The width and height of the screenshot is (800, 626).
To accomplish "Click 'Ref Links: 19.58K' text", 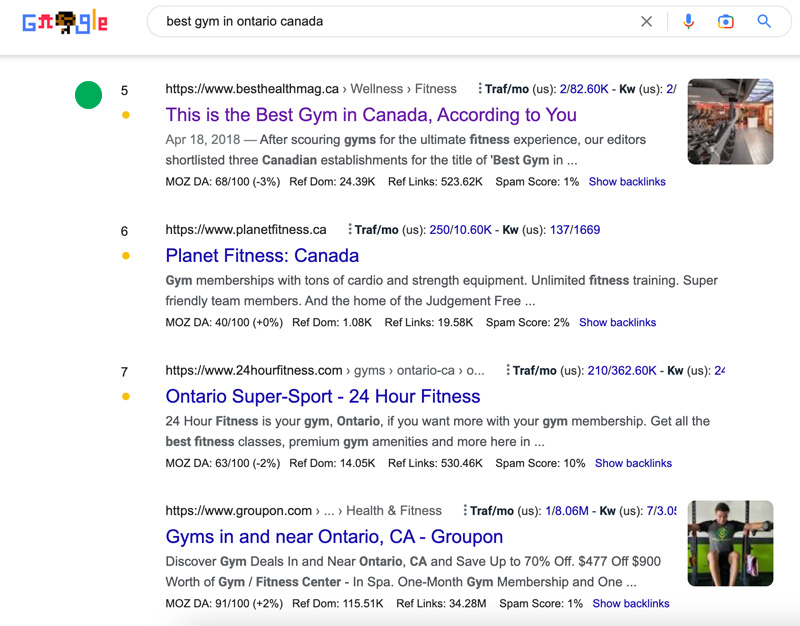I will [429, 322].
